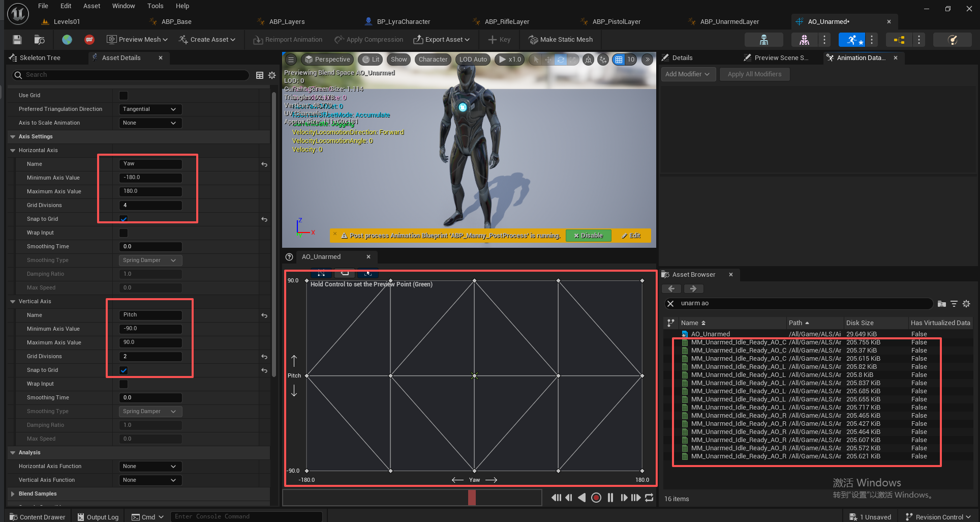
Task: Open the Animation Blueprint mode icon
Action: pos(899,40)
